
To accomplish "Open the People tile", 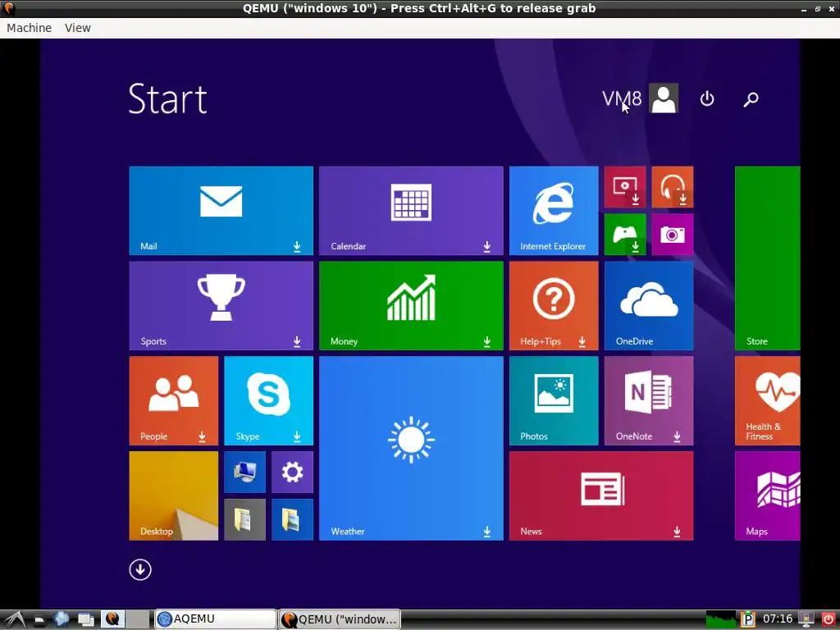I will [x=174, y=400].
